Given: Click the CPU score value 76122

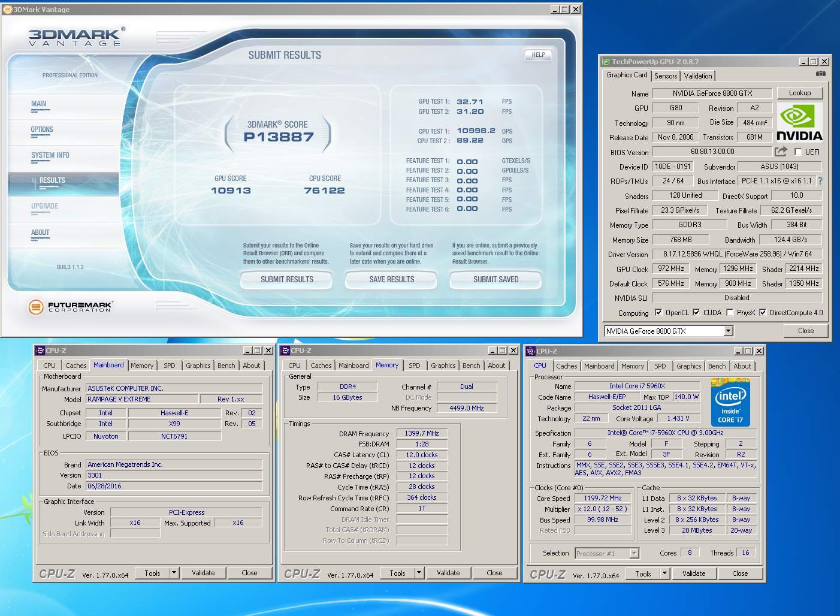Looking at the screenshot, I should coord(324,191).
